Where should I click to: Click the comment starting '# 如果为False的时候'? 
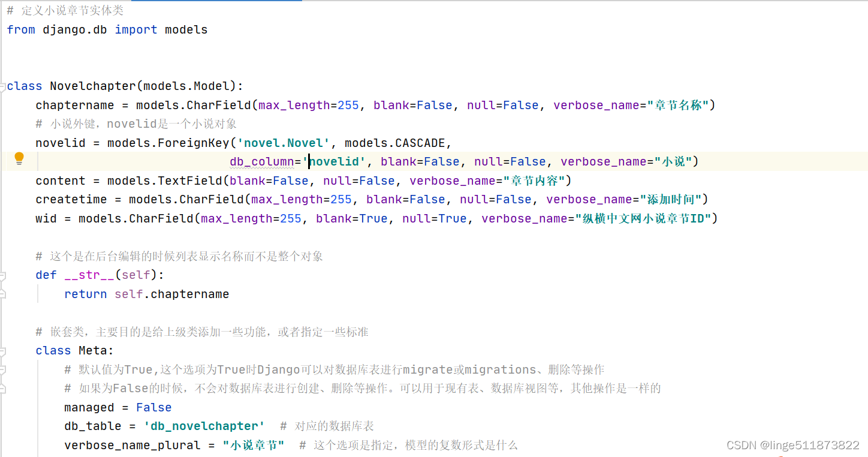(363, 388)
